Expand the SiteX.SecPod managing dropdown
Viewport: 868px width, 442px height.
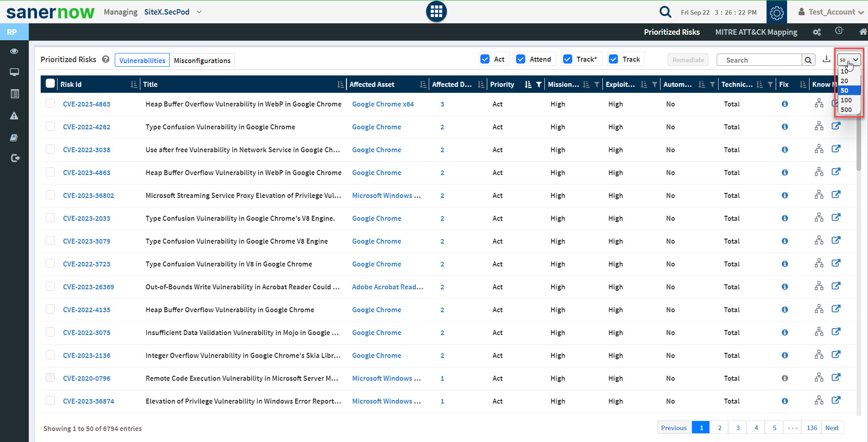coord(173,12)
